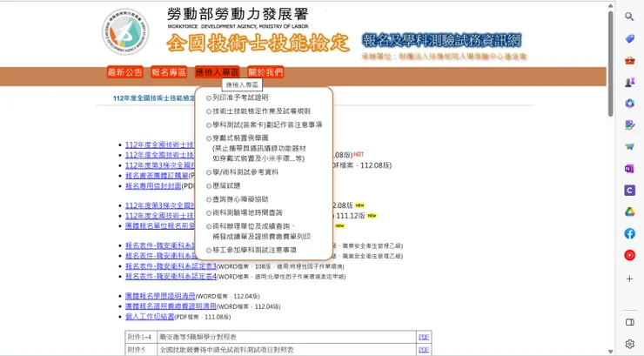Screen dimensions: 644x356
Task: Open the Edge sidebar search icon
Action: tap(629, 17)
